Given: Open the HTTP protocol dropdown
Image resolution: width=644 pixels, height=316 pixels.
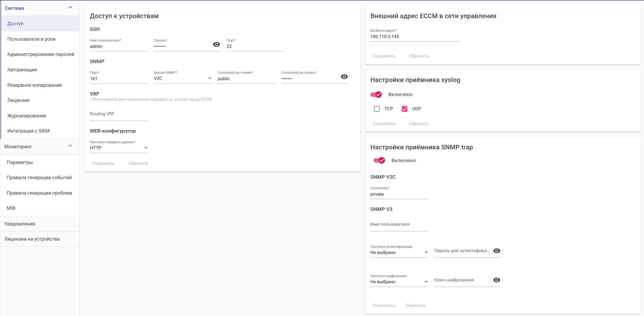Looking at the screenshot, I should tap(118, 148).
